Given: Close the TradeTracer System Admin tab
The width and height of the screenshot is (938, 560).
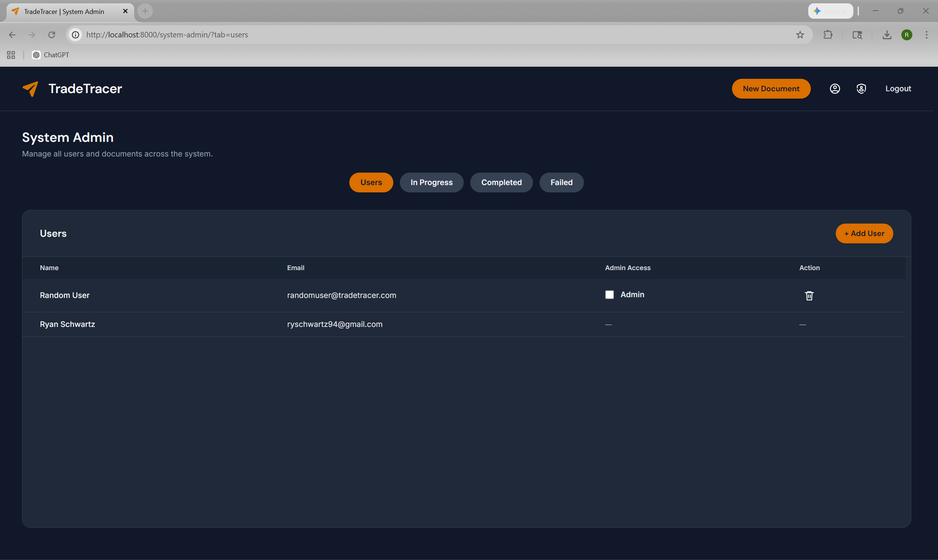Looking at the screenshot, I should (125, 11).
